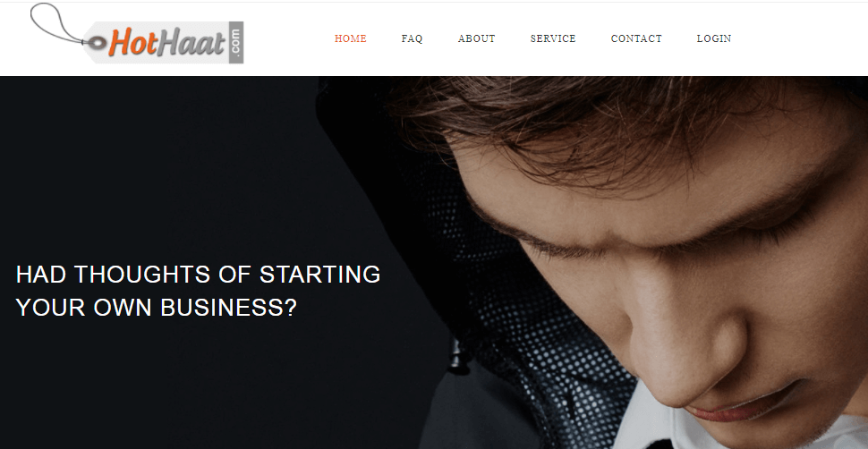Click the orange 'Hot' lettering in the logo
Screen dimensions: 868x449
(130, 43)
